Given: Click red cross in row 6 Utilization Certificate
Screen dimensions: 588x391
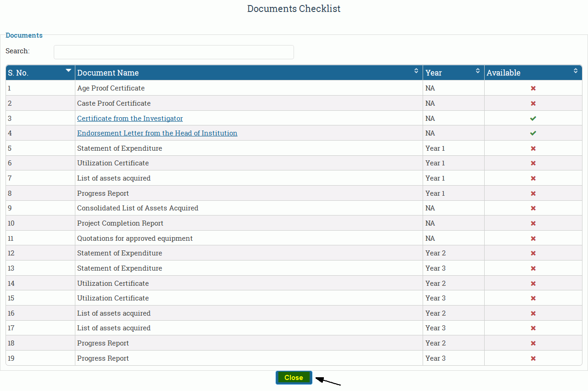Looking at the screenshot, I should [533, 163].
